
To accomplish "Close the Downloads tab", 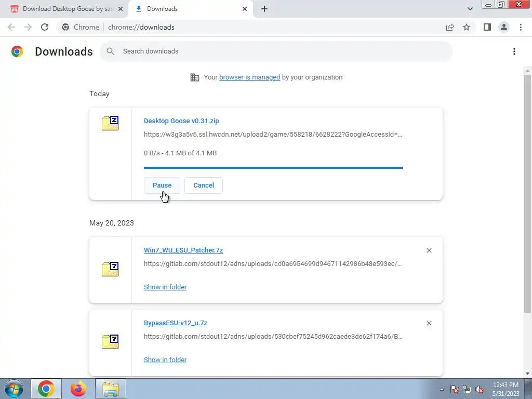I will tap(245, 9).
